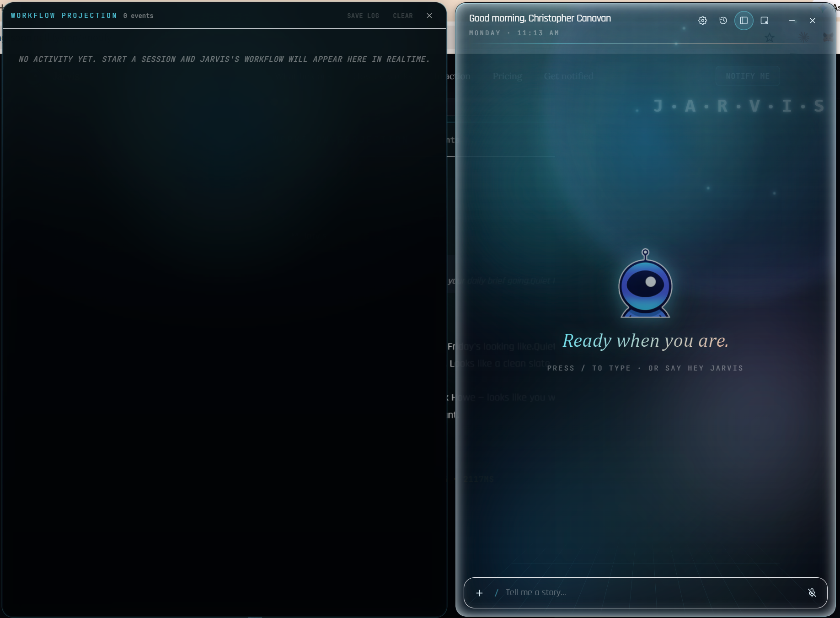Click the 'Ready when you are.' text
840x618 pixels.
[x=645, y=341]
